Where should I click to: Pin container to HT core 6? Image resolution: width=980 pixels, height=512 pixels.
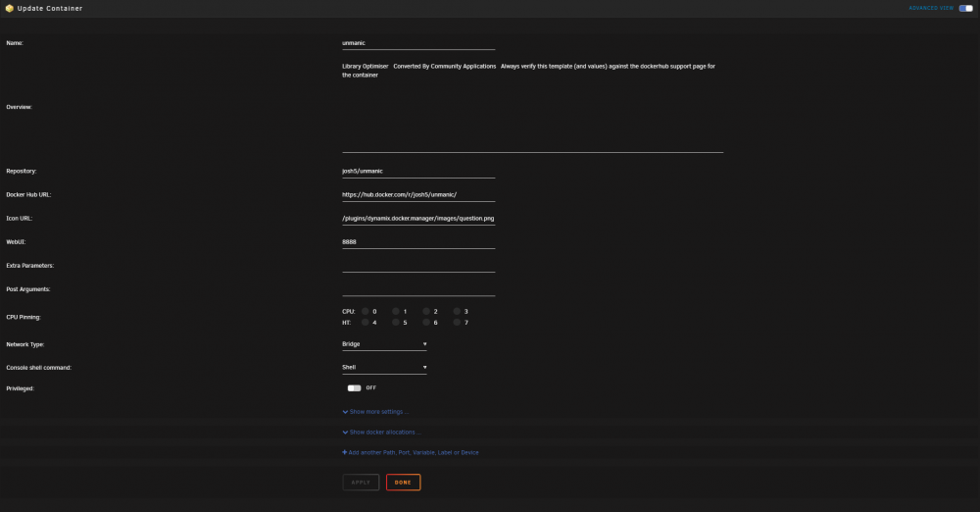tap(426, 323)
